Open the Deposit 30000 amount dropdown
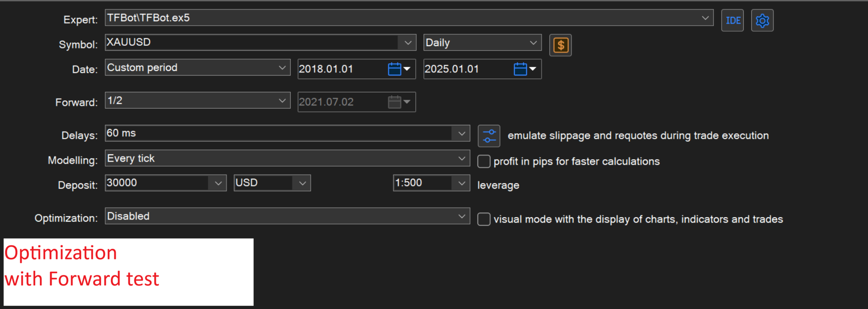This screenshot has width=868, height=309. pyautogui.click(x=218, y=183)
